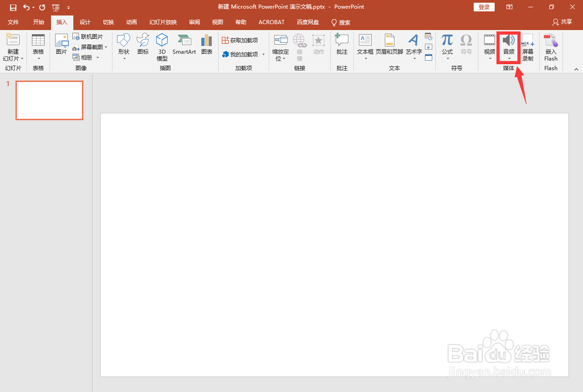Open the 形状 shapes gallery
Image resolution: width=583 pixels, height=392 pixels.
124,47
